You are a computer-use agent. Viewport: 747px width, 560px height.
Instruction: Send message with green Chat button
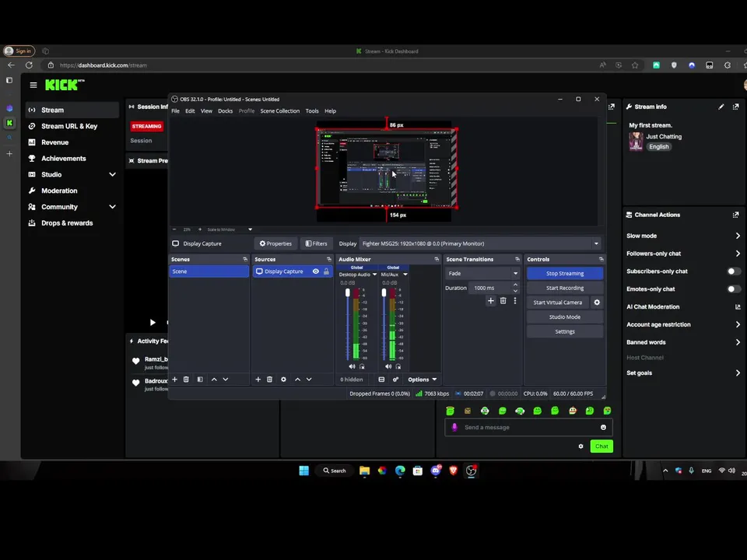[x=601, y=446]
